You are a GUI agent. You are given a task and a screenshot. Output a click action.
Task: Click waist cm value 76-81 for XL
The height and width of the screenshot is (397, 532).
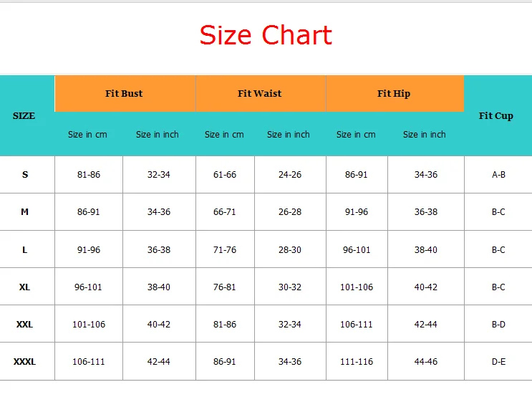click(225, 287)
